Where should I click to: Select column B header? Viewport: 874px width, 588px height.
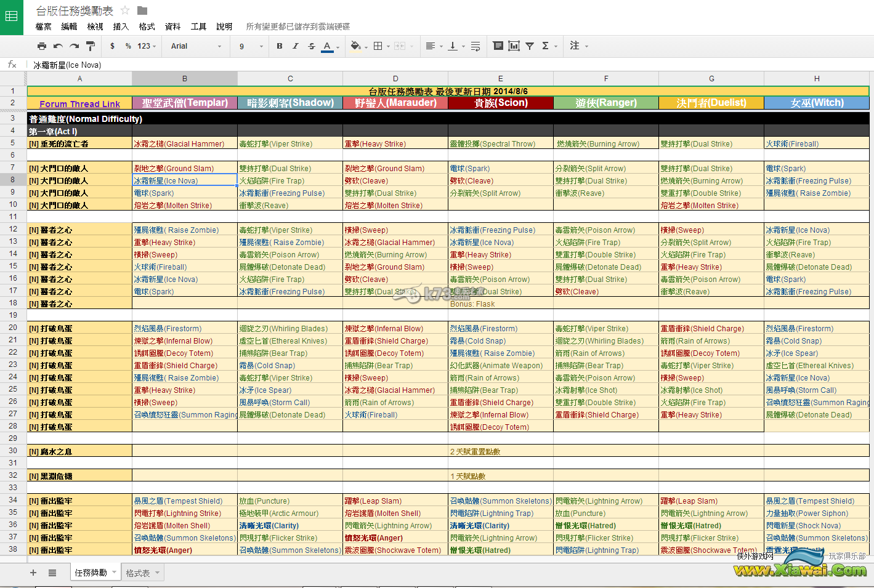(185, 78)
